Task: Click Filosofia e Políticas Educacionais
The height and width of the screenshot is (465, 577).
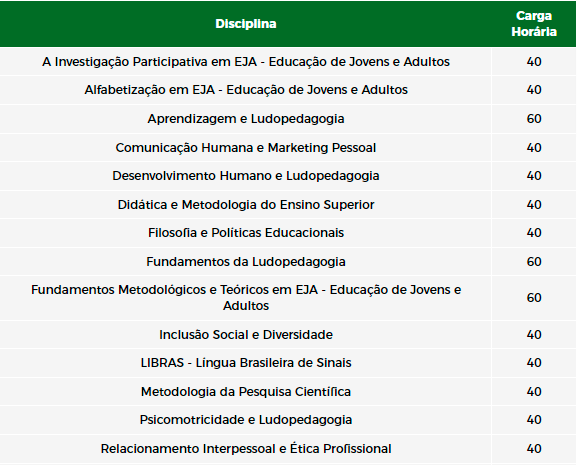Action: click(246, 233)
